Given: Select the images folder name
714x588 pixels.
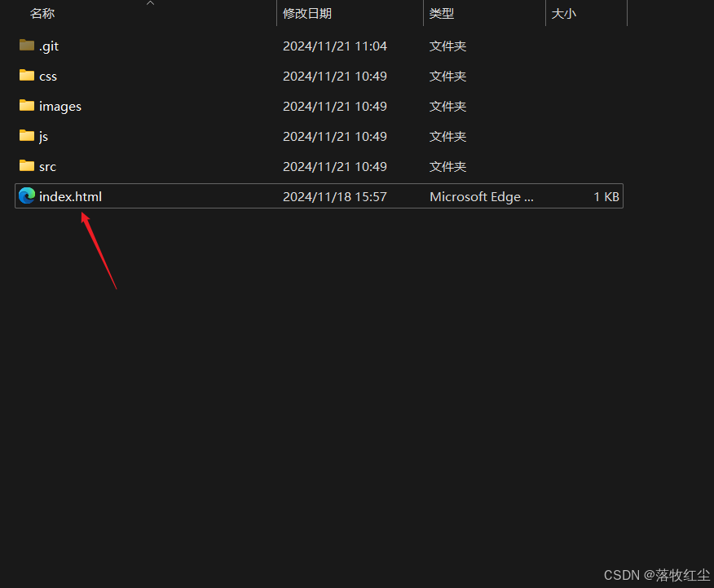Looking at the screenshot, I should pyautogui.click(x=60, y=107).
